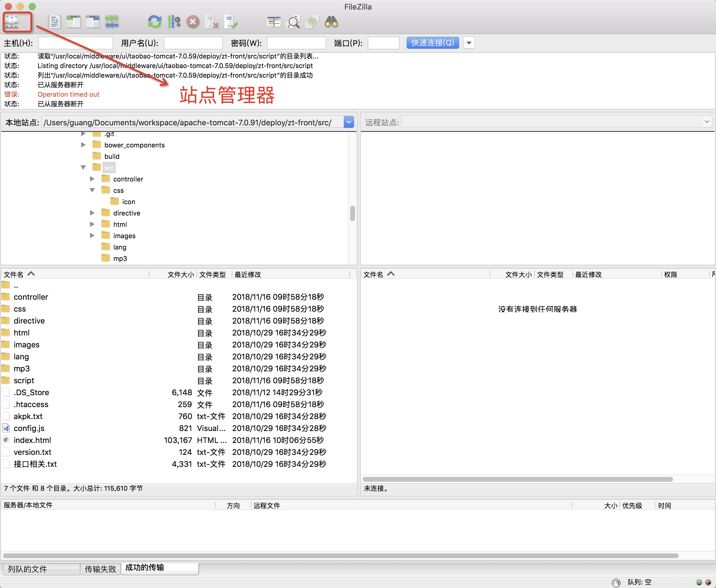Select the .htaccess file row
This screenshot has width=716, height=588.
(x=179, y=404)
